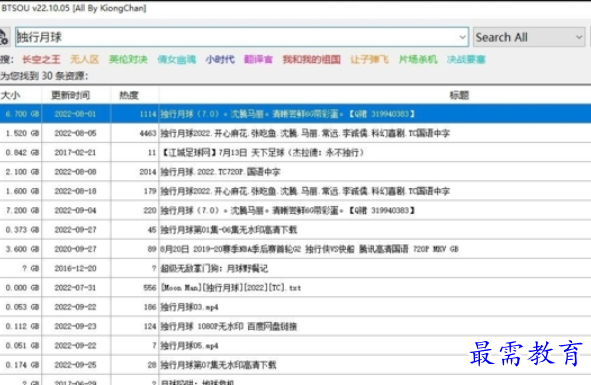Select the 7.200 GB result dated 2022-09-04
591x385 pixels.
pyautogui.click(x=296, y=210)
